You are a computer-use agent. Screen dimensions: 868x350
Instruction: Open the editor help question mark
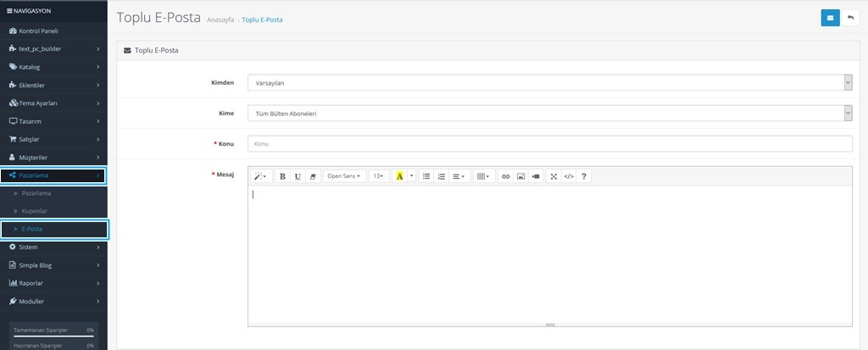coord(584,176)
